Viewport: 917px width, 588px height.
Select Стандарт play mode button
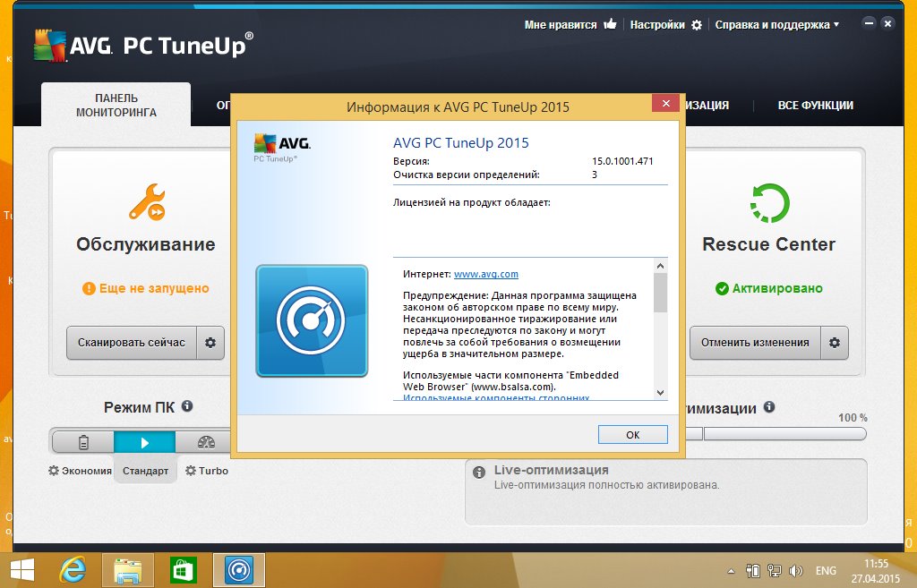144,442
